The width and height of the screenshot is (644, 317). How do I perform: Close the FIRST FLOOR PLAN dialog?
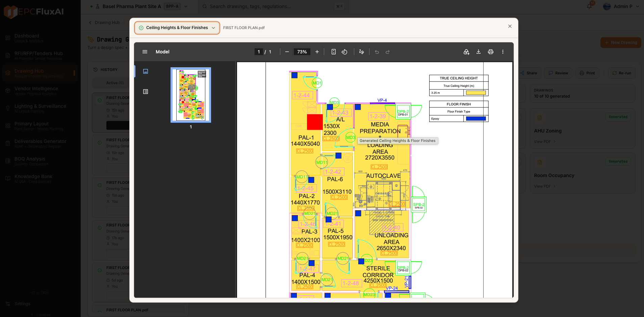tap(510, 26)
